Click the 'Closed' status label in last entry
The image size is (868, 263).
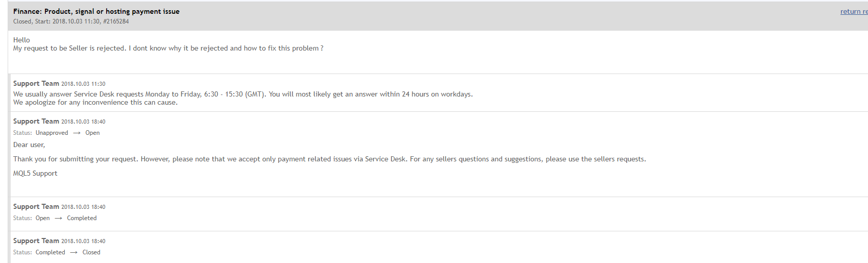click(x=91, y=252)
